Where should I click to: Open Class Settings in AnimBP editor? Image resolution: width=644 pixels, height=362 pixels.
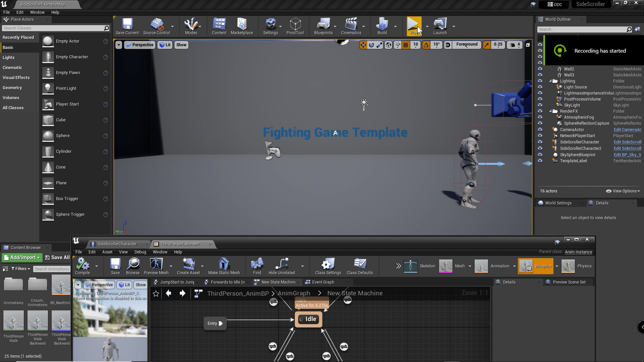click(x=328, y=266)
